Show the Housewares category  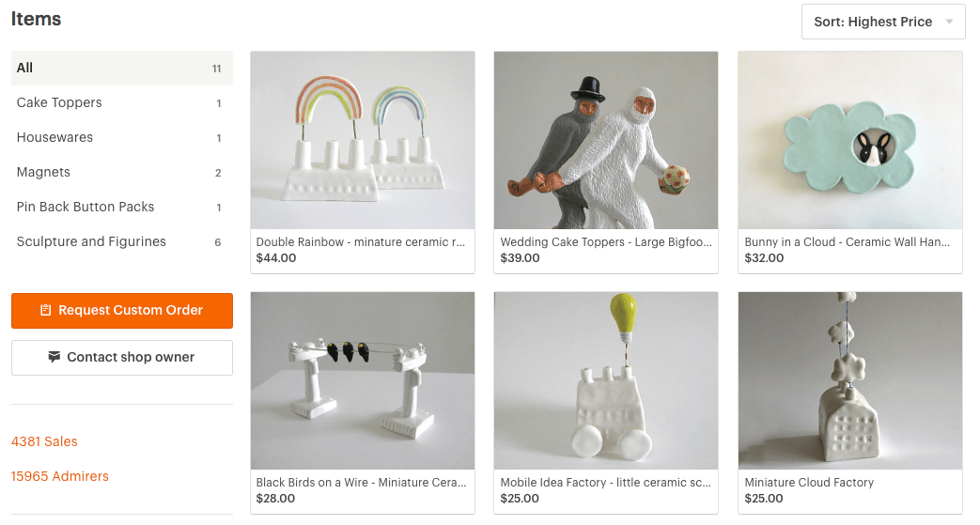[122, 137]
